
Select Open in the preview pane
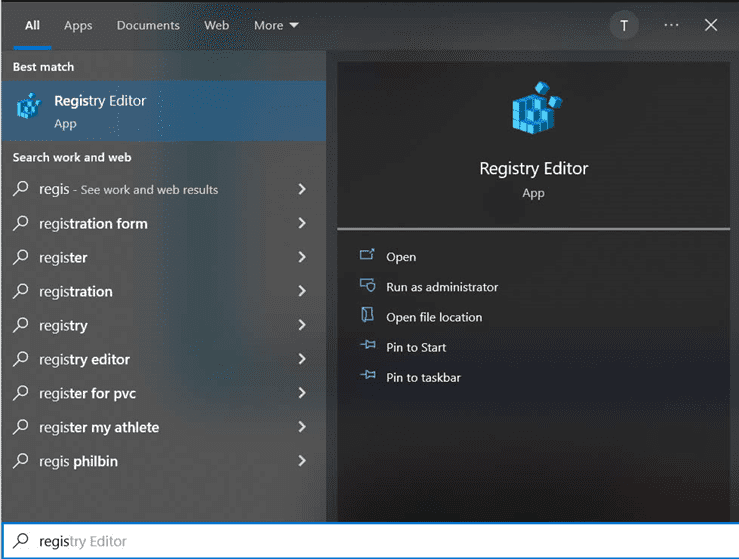[x=401, y=257]
